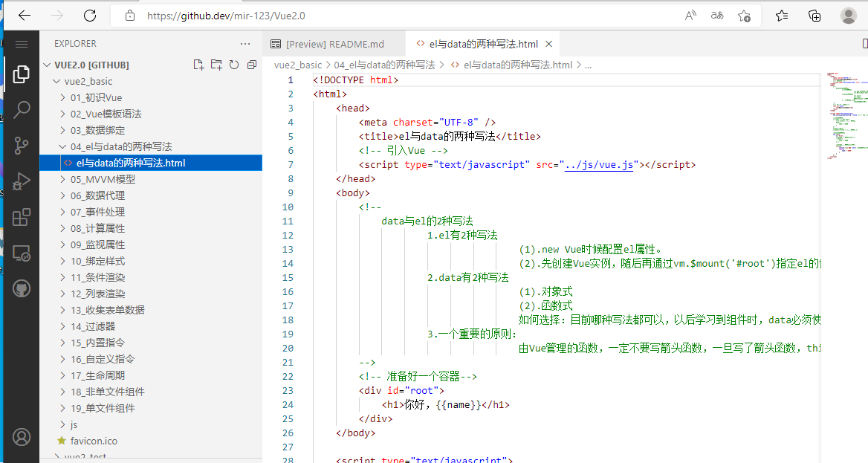
Task: Close the el与data的两种写法.html tab
Action: 548,44
